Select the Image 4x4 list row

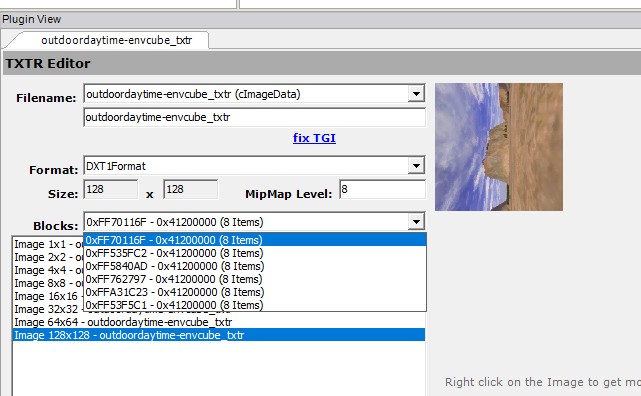[48, 271]
